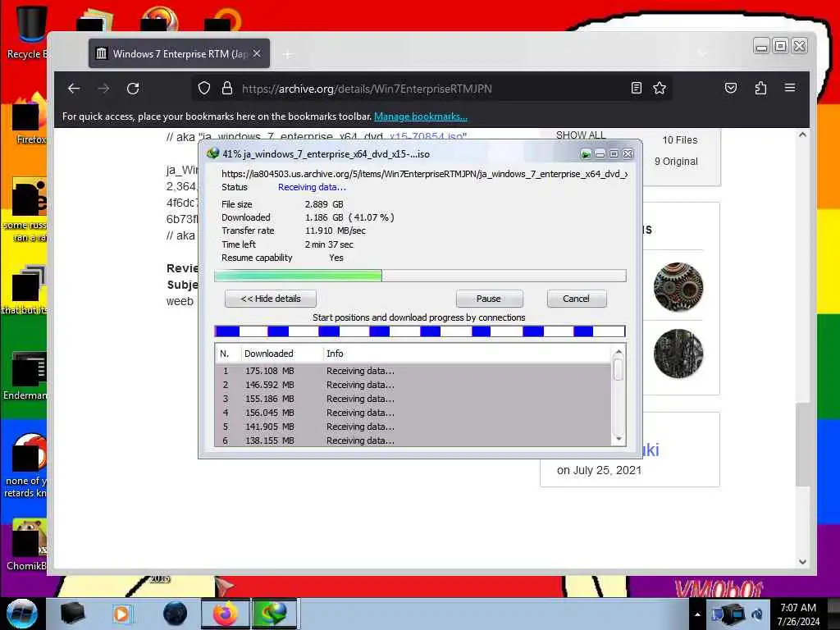Click connections list scroll up arrow

point(619,352)
